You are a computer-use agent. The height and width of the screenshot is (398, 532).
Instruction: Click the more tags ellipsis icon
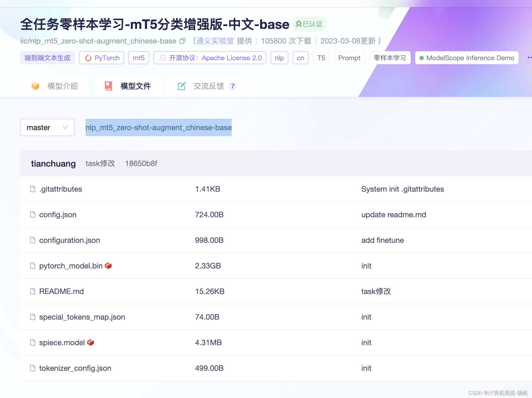529,58
